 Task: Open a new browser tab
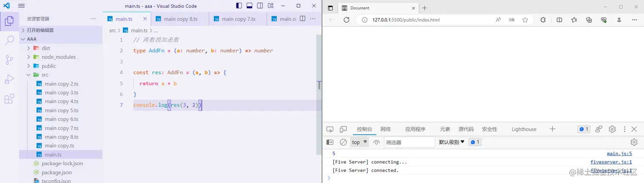tap(425, 8)
